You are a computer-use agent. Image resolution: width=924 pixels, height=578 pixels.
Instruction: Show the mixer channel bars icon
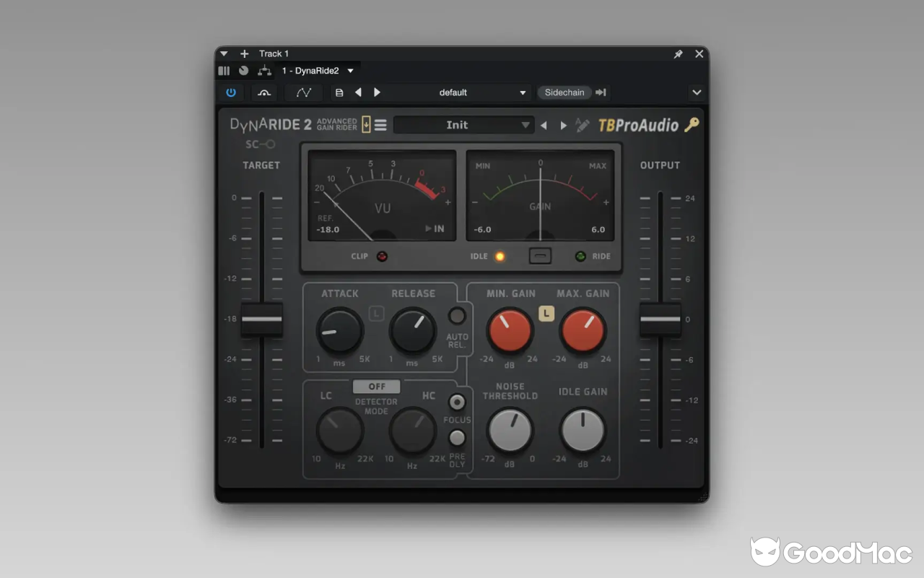tap(224, 71)
